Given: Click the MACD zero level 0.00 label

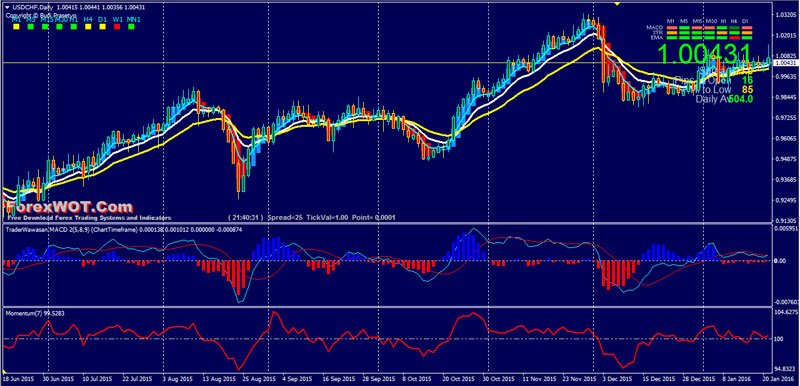Looking at the screenshot, I should [781, 261].
